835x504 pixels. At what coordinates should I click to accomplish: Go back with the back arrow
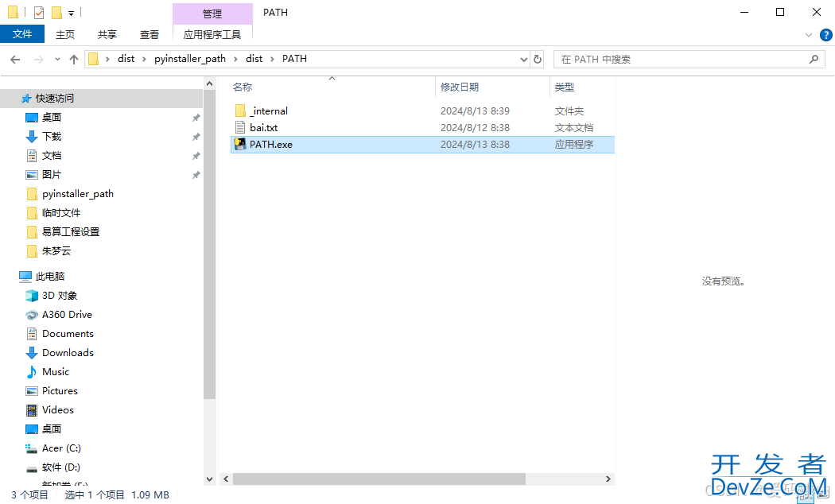point(15,60)
